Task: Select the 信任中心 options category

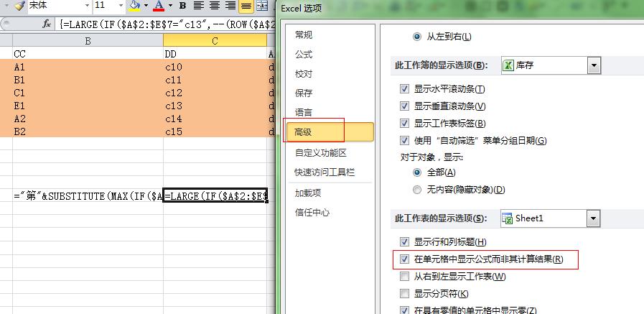Action: click(312, 213)
